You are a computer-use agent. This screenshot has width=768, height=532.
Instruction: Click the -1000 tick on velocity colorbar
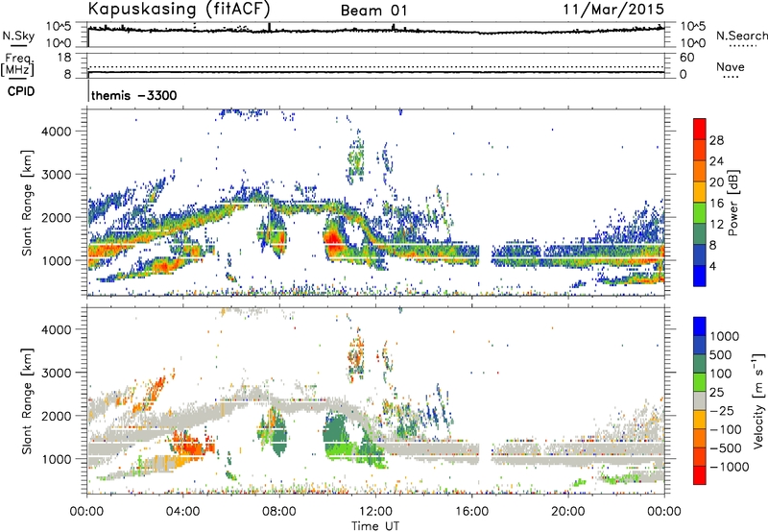point(729,467)
